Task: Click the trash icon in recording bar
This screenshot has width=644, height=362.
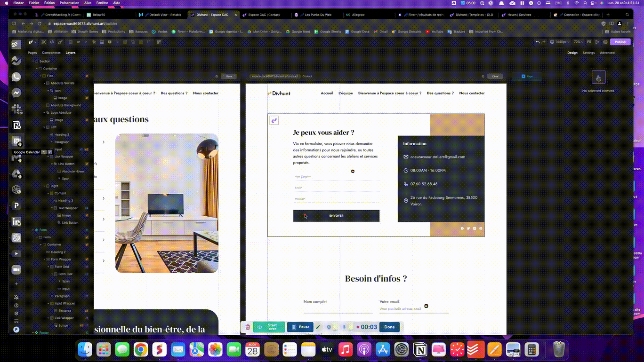Action: 248,327
